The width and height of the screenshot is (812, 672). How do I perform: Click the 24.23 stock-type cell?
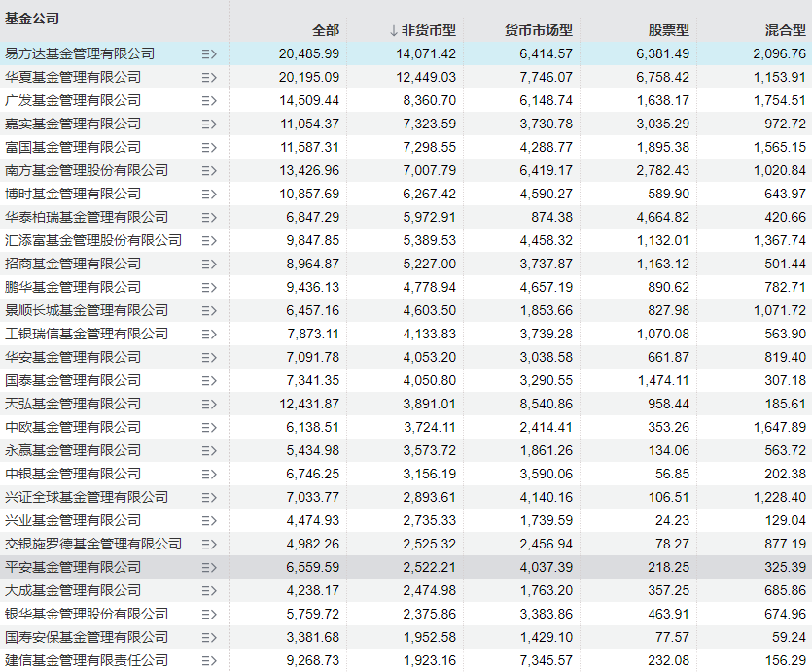click(x=673, y=521)
